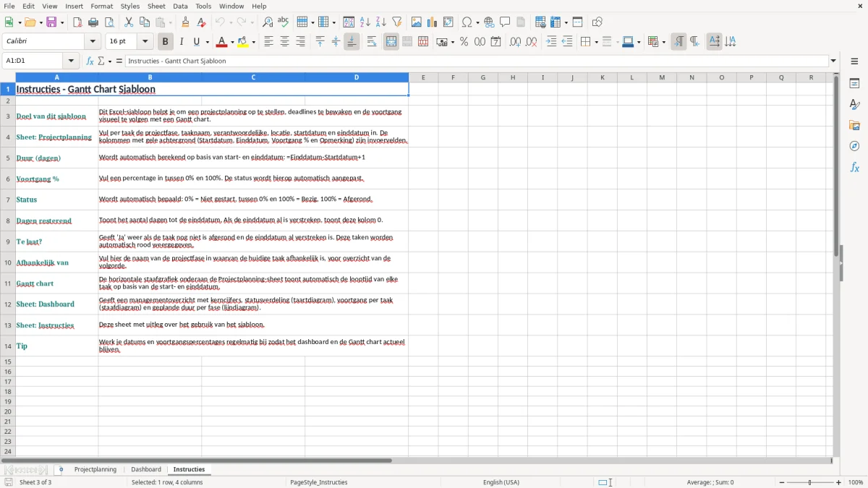Viewport: 868px width, 488px height.
Task: Click Add Decimal Place icon
Action: [515, 42]
